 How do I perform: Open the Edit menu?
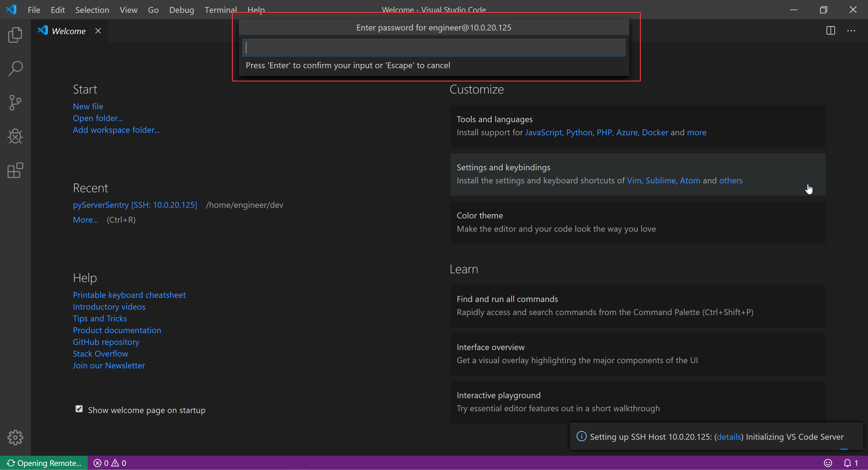[58, 10]
